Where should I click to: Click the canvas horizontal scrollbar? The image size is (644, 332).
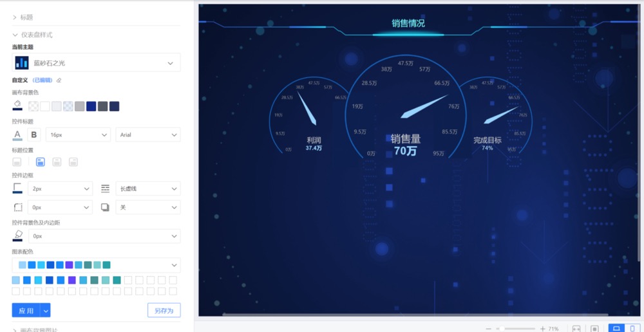click(x=415, y=315)
